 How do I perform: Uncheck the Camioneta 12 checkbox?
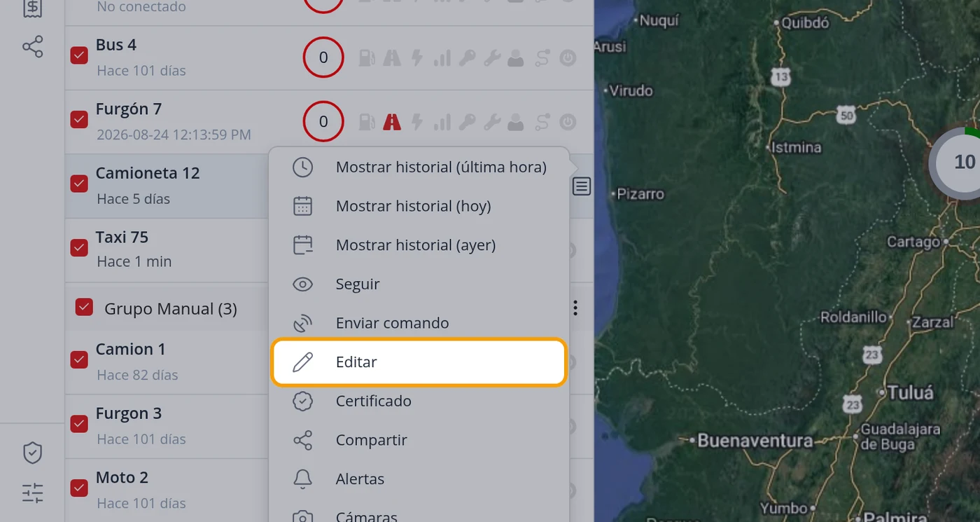pyautogui.click(x=79, y=184)
